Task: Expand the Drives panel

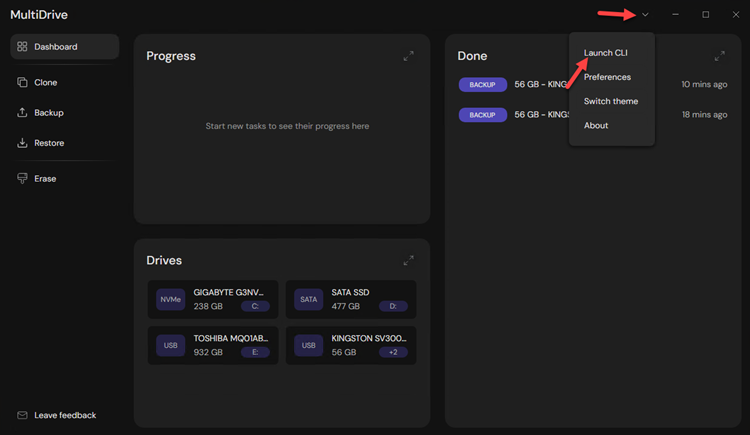Action: pos(408,260)
